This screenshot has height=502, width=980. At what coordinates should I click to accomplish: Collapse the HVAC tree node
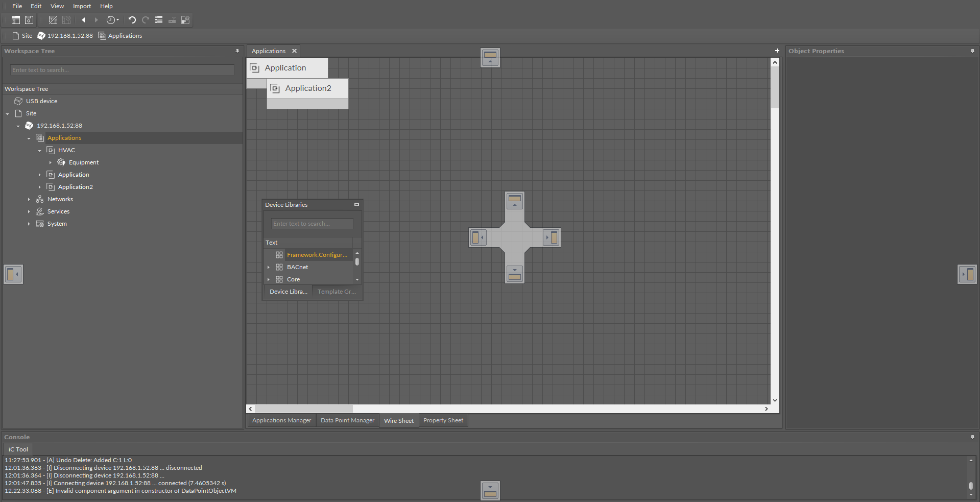[39, 151]
